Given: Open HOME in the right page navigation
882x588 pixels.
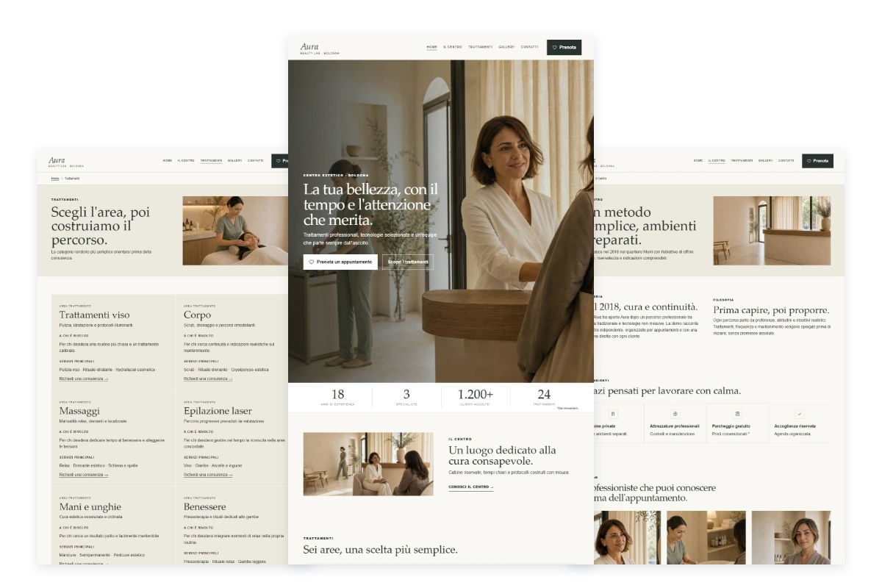Looking at the screenshot, I should (x=698, y=160).
